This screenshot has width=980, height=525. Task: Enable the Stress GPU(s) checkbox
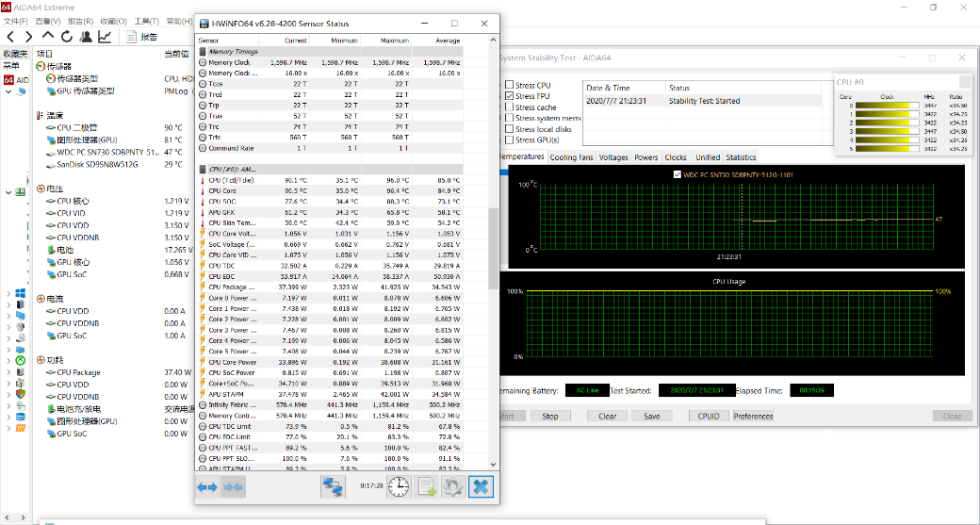510,140
